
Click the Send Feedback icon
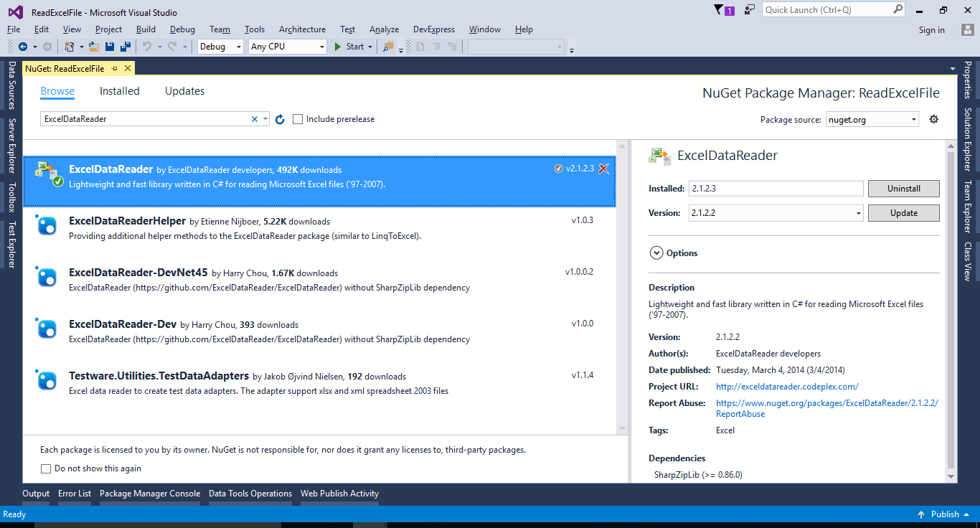[x=750, y=10]
